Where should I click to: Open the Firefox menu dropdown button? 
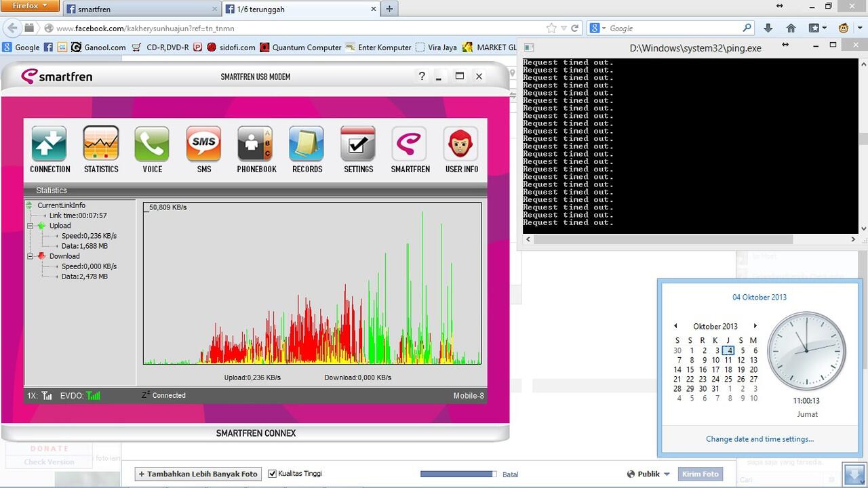click(x=30, y=5)
